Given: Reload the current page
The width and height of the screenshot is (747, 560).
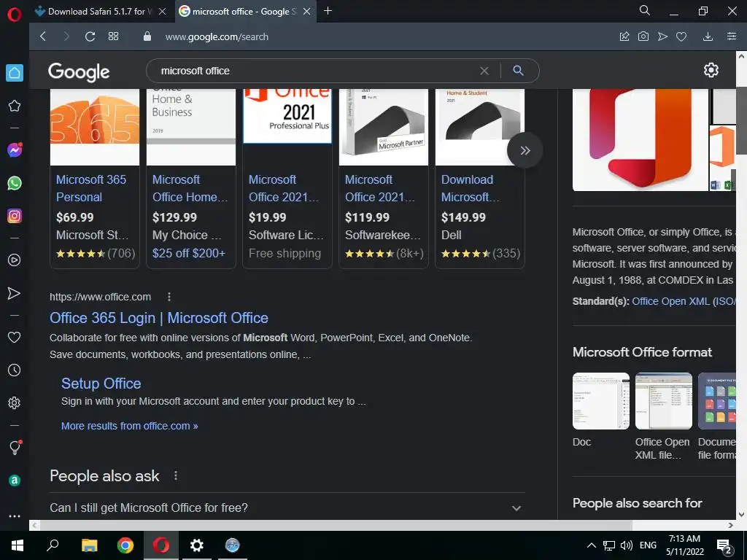Looking at the screenshot, I should (90, 36).
